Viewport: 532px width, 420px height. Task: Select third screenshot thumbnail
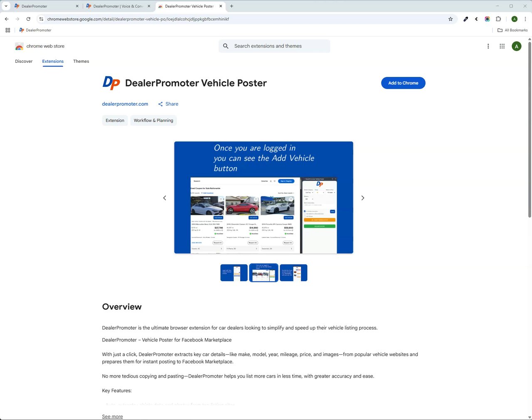pos(293,273)
